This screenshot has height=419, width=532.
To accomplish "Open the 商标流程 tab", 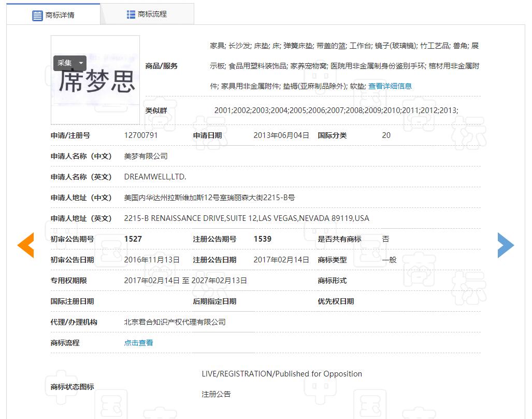I will [147, 15].
